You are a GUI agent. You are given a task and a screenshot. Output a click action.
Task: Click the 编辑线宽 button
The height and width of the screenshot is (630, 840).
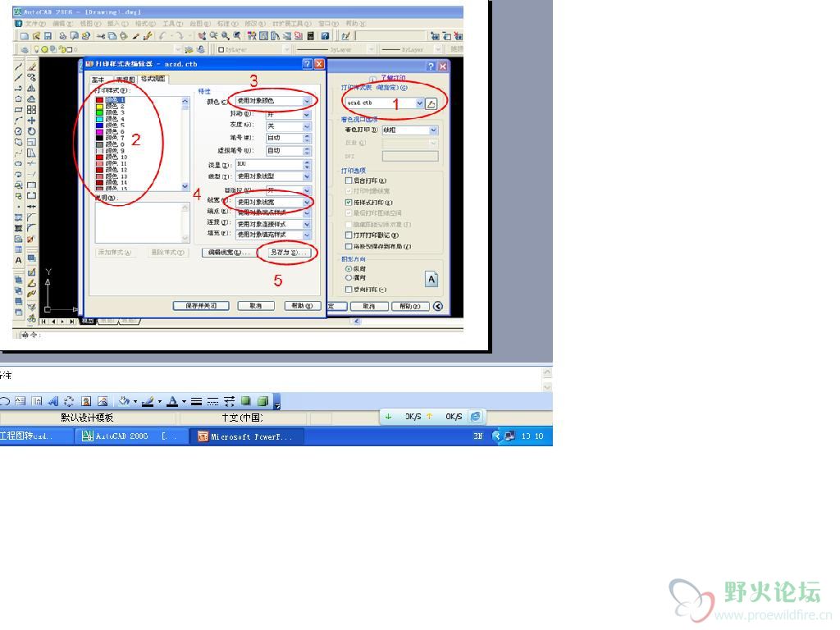pyautogui.click(x=229, y=253)
